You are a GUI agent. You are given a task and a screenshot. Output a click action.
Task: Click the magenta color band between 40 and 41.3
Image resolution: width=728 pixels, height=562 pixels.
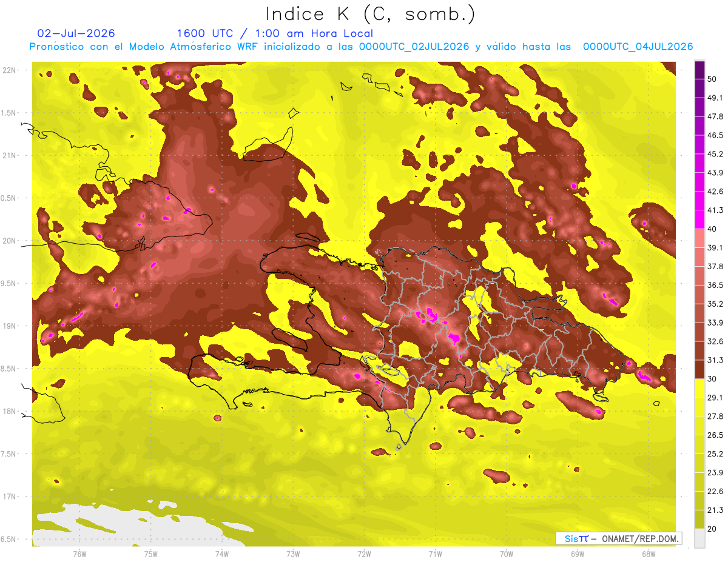(x=699, y=219)
